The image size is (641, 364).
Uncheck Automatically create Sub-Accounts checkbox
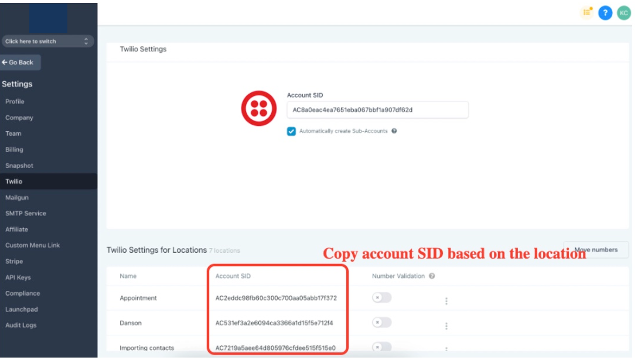point(291,131)
